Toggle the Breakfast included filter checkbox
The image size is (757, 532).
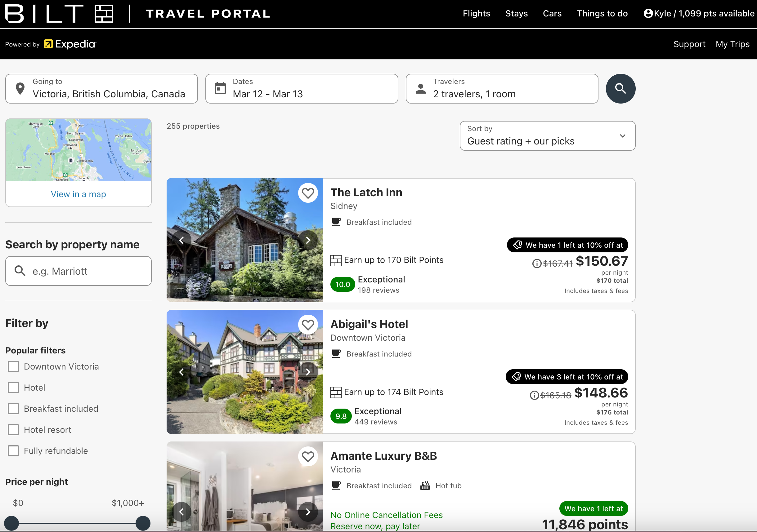[x=13, y=408]
